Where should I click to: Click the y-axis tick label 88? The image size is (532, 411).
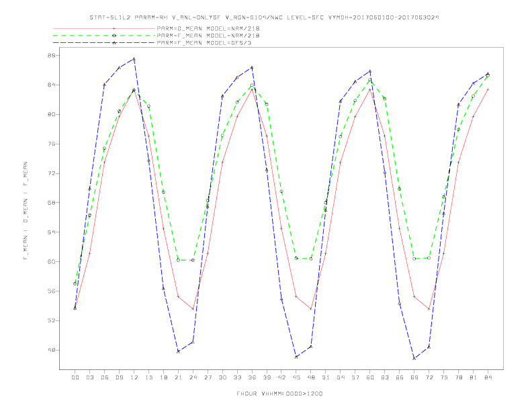pos(52,55)
